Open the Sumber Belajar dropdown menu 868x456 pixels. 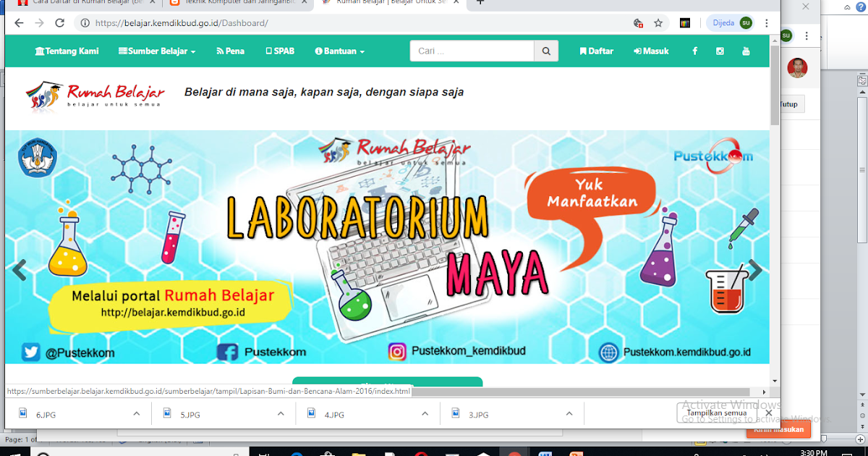(157, 51)
